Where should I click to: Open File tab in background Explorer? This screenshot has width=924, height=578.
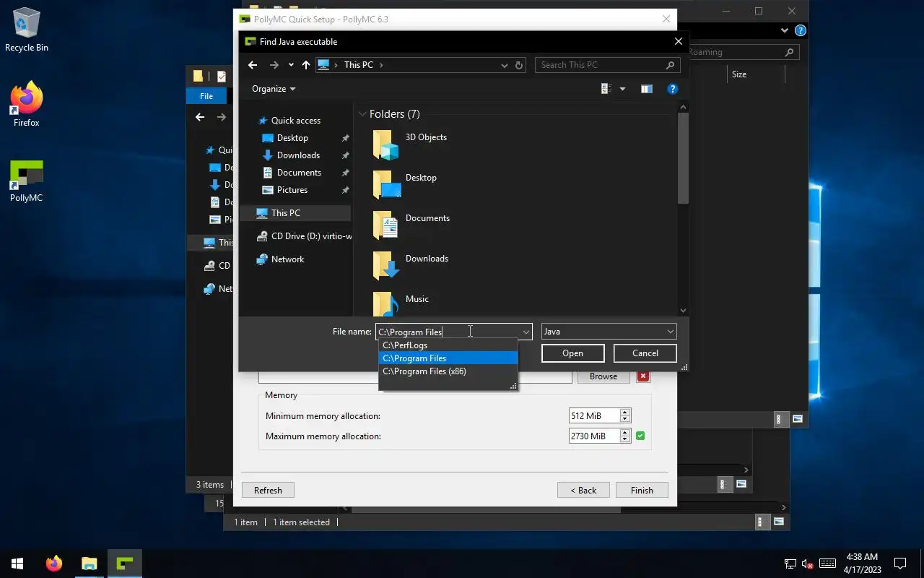(206, 96)
